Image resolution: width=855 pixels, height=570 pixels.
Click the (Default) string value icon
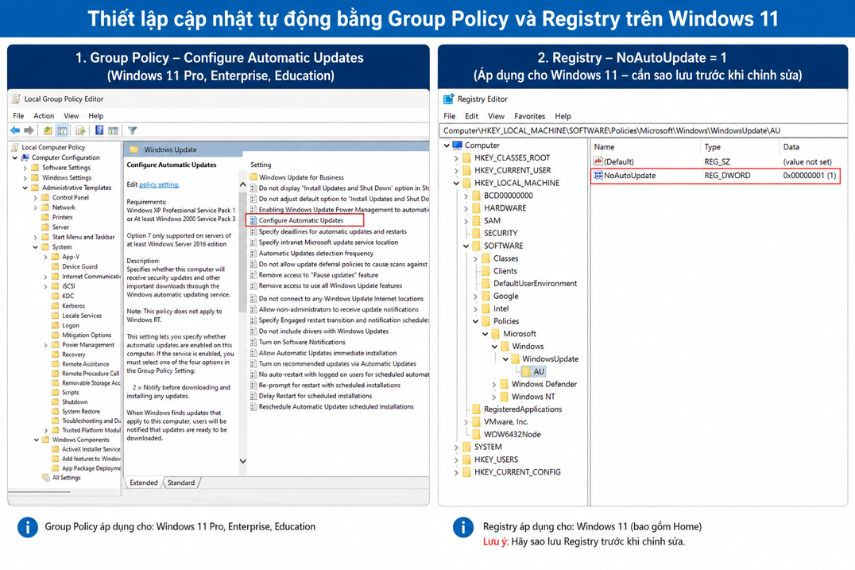(598, 161)
